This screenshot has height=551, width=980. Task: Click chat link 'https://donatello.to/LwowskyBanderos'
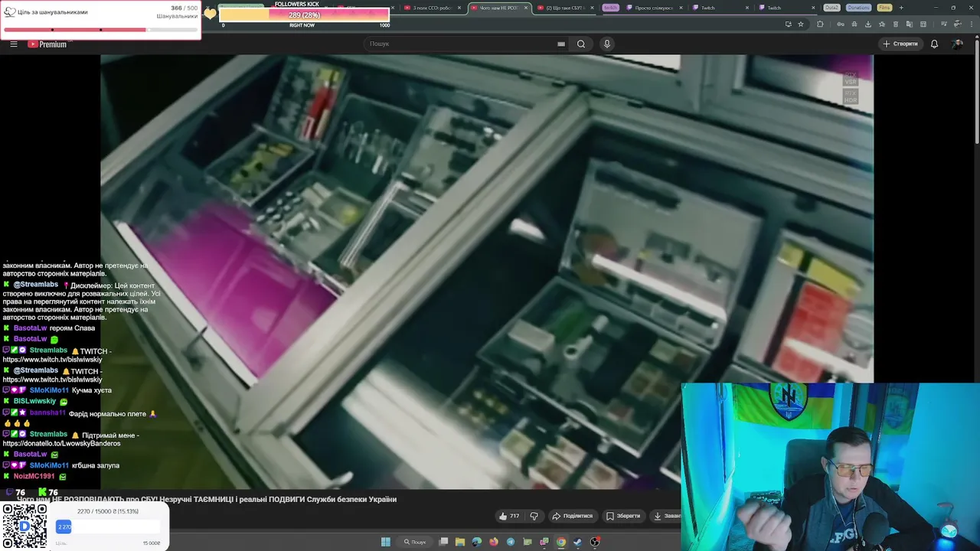[x=61, y=443]
